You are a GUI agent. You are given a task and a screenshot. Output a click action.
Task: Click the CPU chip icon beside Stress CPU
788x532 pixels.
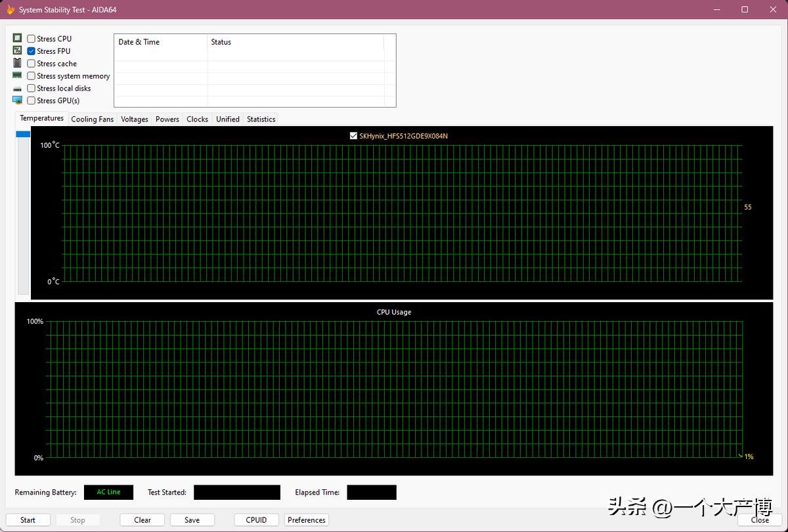[x=17, y=39]
